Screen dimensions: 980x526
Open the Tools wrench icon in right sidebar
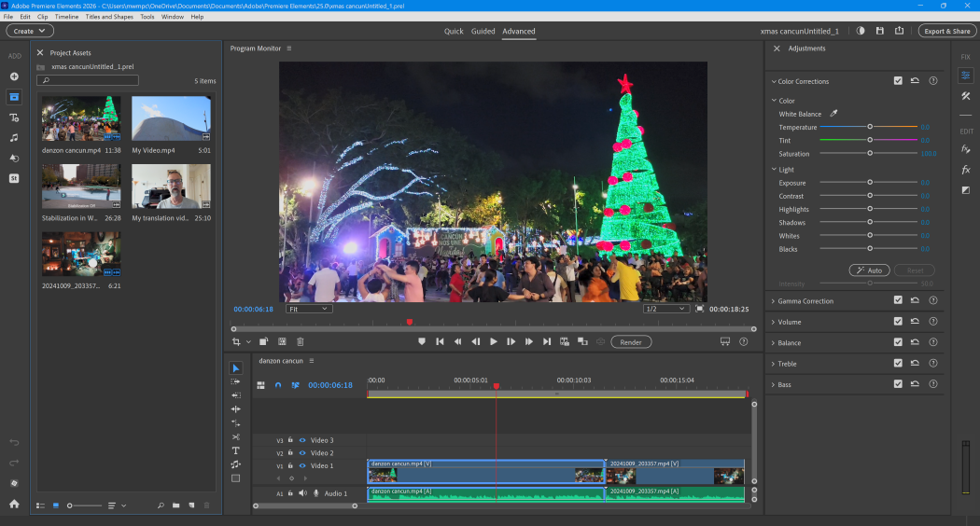[966, 96]
